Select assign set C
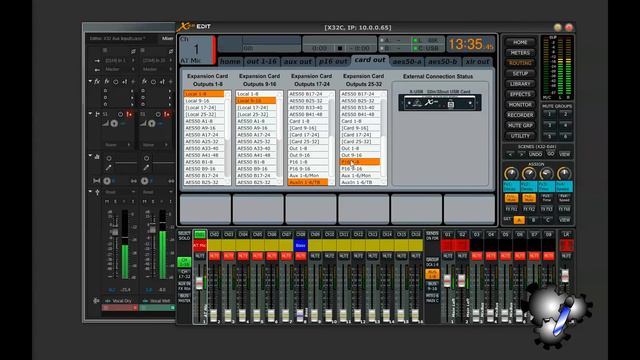Viewport: 640px width, 360px height. pos(547,220)
